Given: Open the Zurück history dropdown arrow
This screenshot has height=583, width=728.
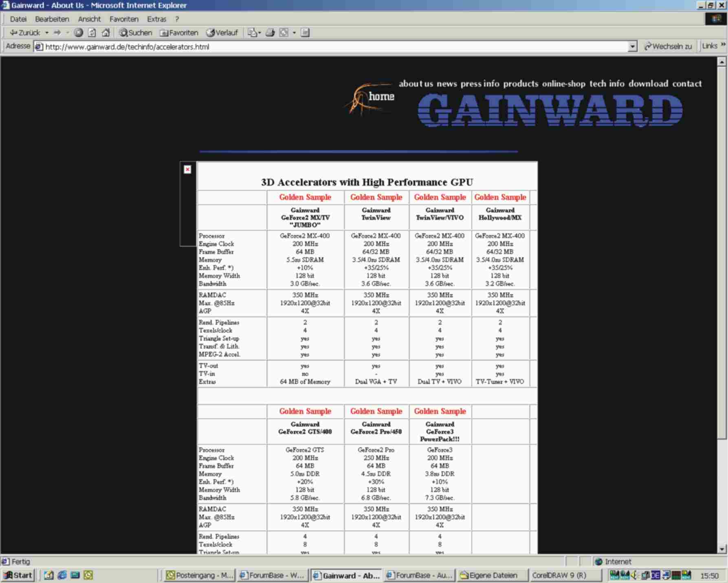Looking at the screenshot, I should point(47,33).
